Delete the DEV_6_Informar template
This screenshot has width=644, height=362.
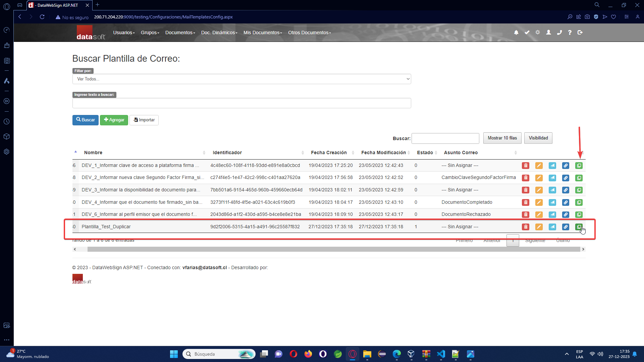point(526,215)
